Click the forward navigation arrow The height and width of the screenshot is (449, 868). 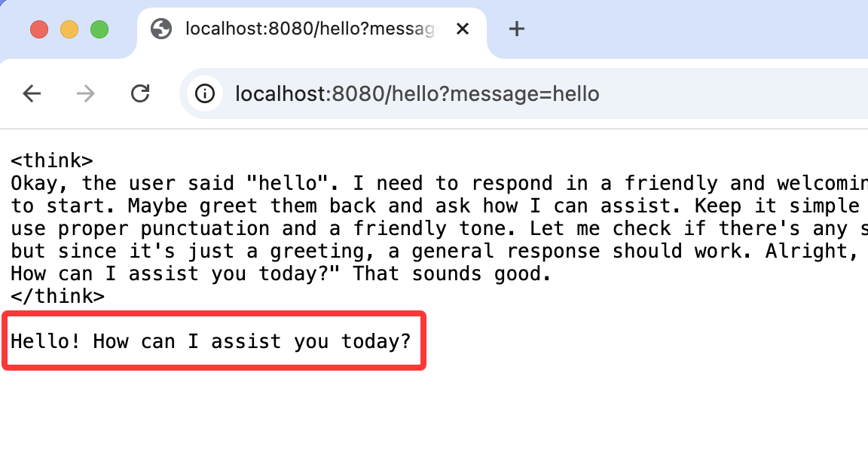pyautogui.click(x=85, y=93)
